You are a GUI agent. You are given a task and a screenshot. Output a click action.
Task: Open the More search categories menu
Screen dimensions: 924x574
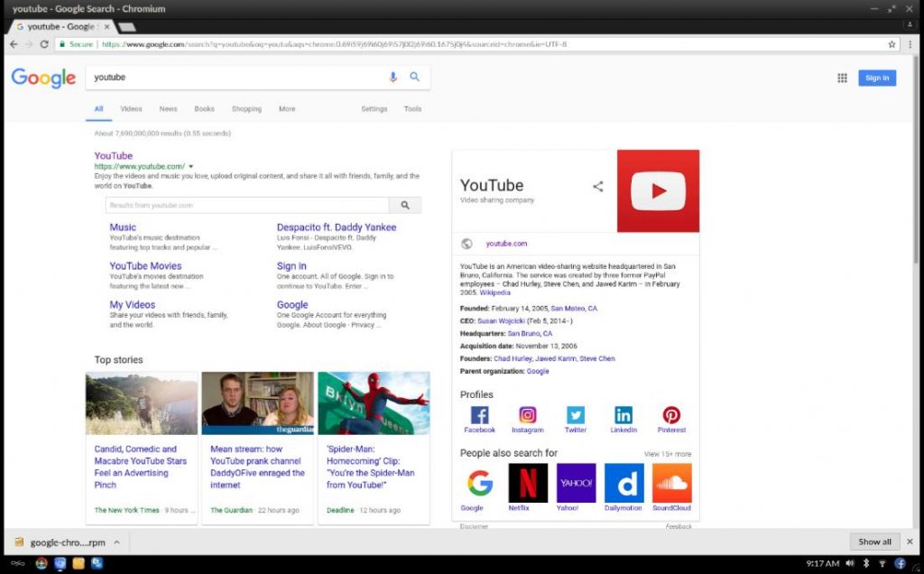(x=287, y=109)
